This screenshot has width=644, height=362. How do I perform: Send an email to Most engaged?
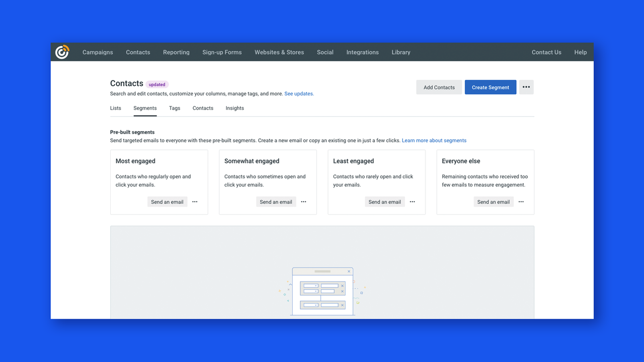point(167,202)
